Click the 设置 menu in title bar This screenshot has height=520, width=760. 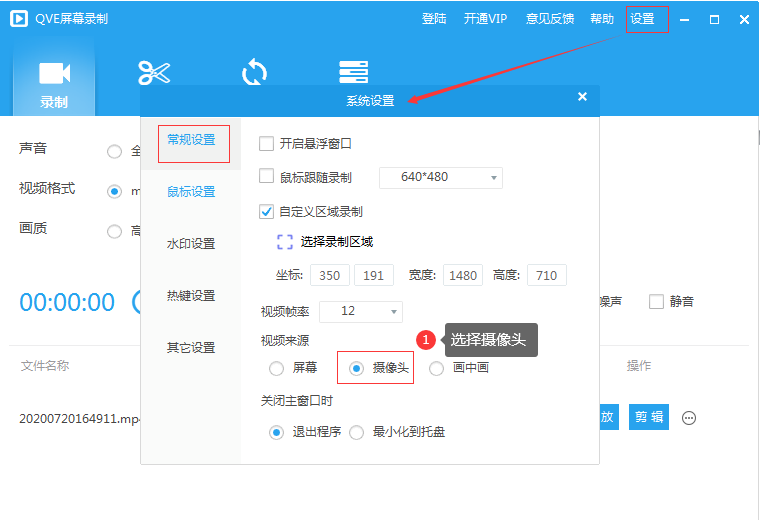(643, 19)
